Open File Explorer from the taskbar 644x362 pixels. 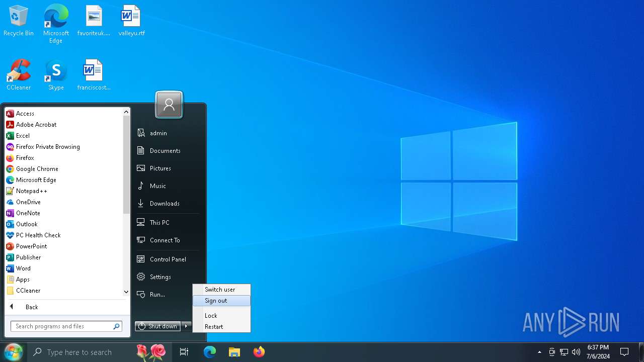(x=234, y=352)
